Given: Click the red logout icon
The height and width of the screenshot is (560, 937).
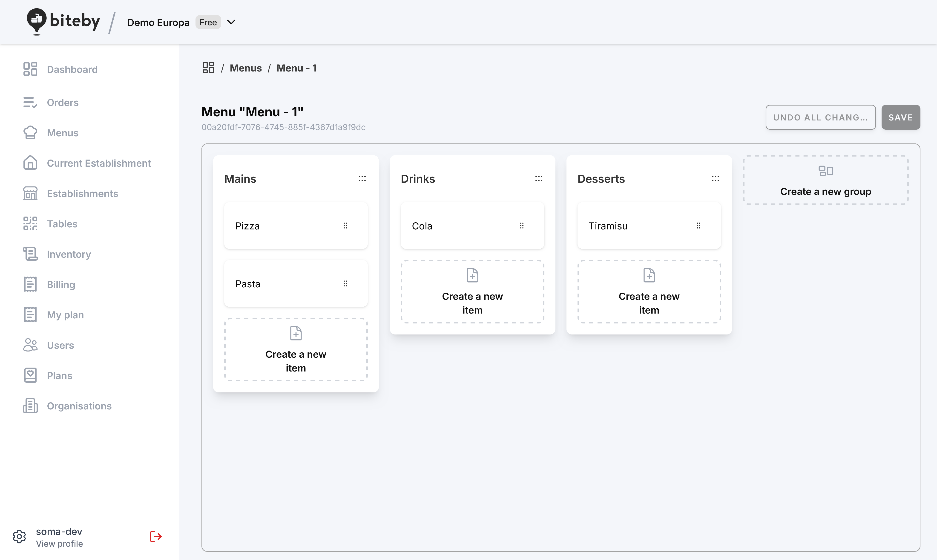Looking at the screenshot, I should coord(155,536).
